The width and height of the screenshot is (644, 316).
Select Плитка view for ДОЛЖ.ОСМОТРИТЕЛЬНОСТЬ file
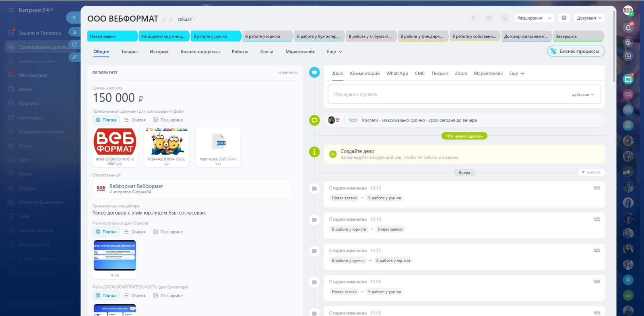[106, 295]
